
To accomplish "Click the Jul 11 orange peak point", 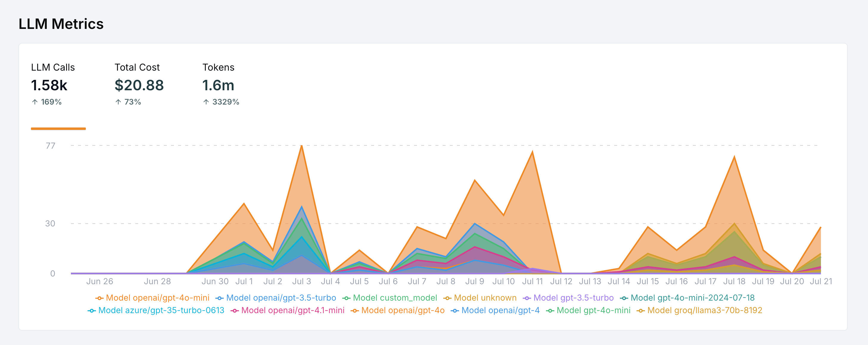I will pos(532,152).
